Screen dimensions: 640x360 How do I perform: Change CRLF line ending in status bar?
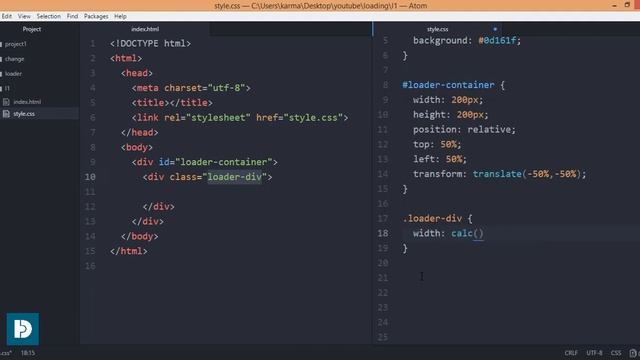(x=571, y=353)
